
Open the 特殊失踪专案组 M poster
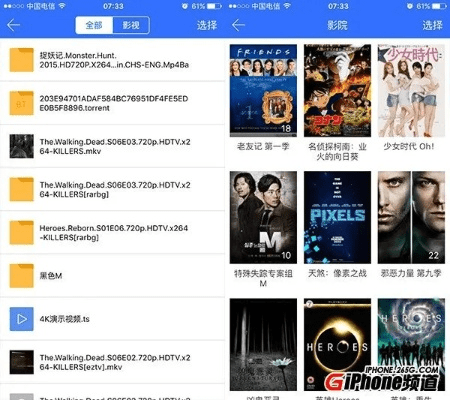263,217
